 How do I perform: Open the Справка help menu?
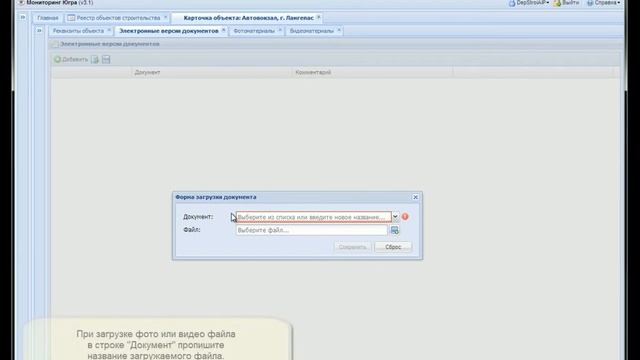coord(604,3)
